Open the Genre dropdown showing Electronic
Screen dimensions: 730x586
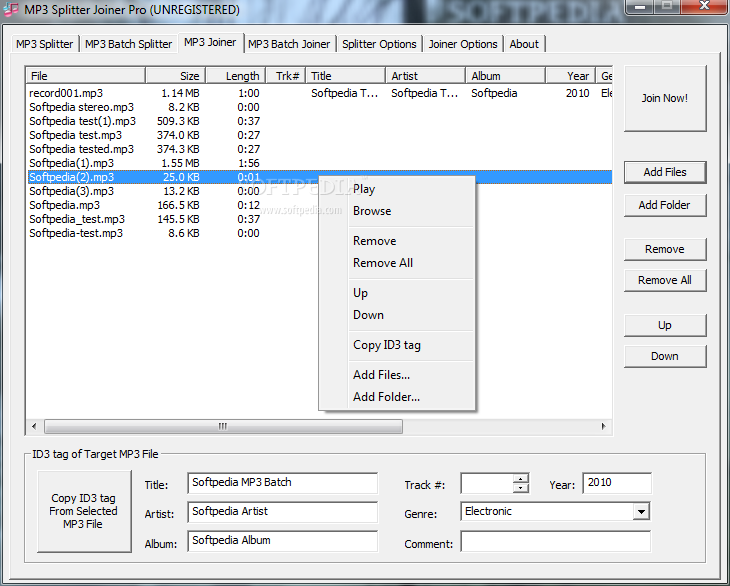(x=641, y=512)
